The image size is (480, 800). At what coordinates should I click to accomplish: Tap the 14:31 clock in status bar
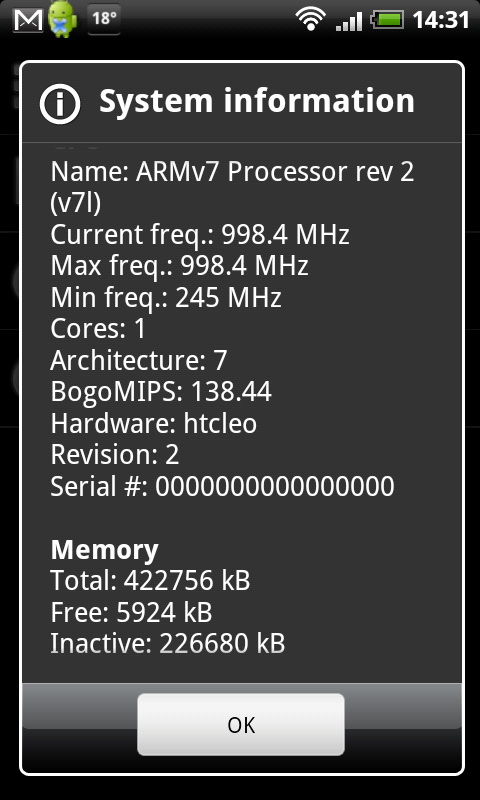(441, 20)
